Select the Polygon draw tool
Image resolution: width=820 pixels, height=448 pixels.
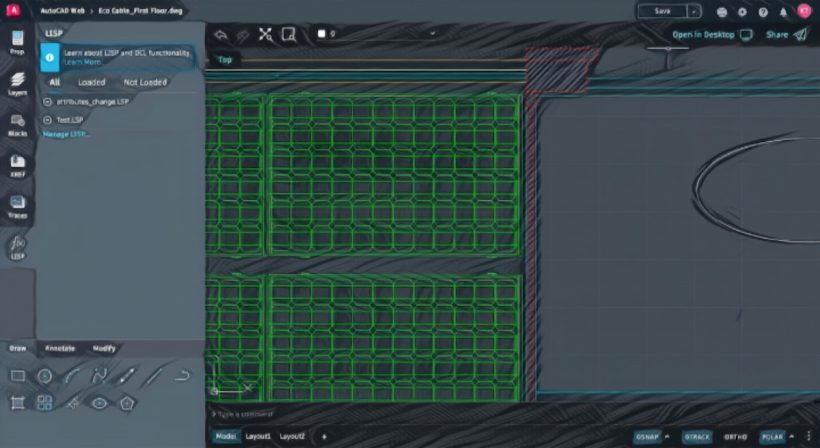pos(127,403)
